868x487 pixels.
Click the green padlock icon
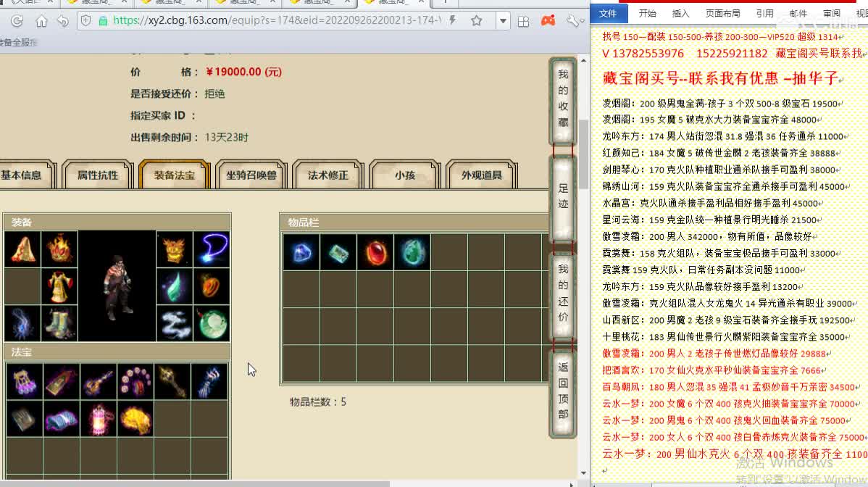click(103, 21)
